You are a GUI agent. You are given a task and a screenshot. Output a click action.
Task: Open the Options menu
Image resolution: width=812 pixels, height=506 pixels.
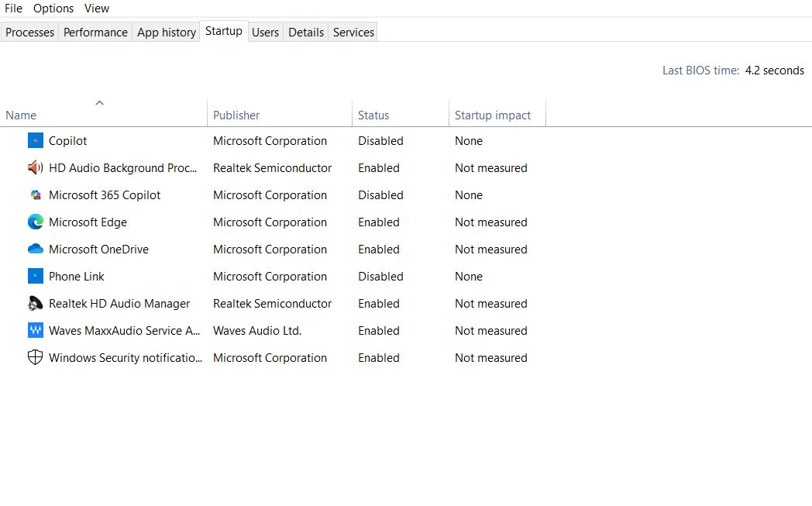[53, 9]
